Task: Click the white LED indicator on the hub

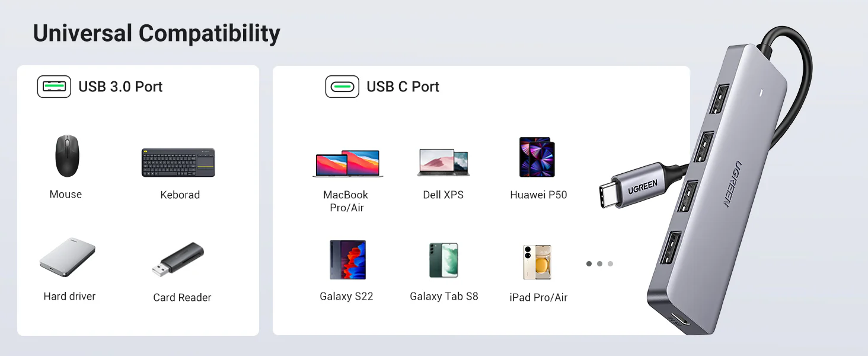Action: pyautogui.click(x=762, y=93)
